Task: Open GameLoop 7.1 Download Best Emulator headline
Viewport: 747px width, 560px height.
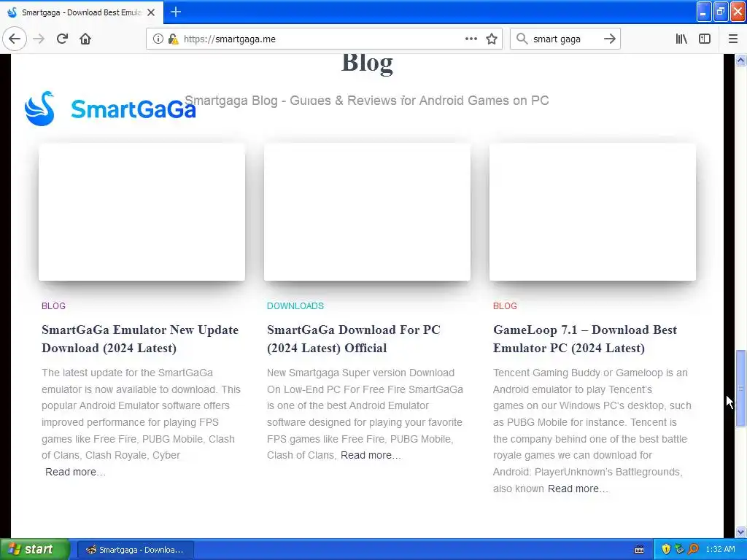Action: point(585,338)
